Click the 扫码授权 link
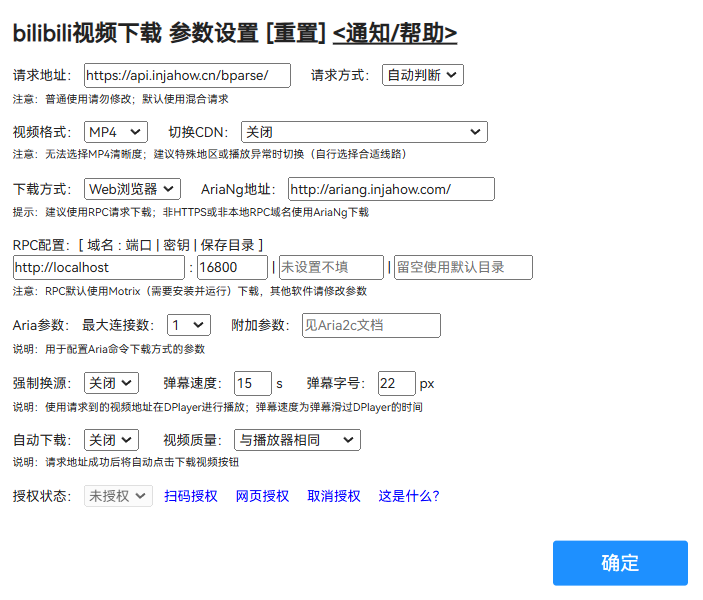This screenshot has height=600, width=703. coord(191,496)
